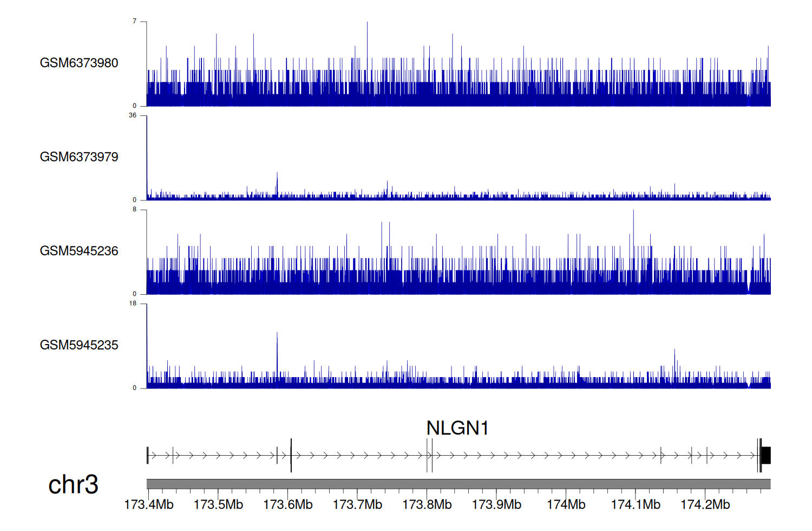812x531 pixels.
Task: Select the 173.7Mb axis label
Action: 357,504
